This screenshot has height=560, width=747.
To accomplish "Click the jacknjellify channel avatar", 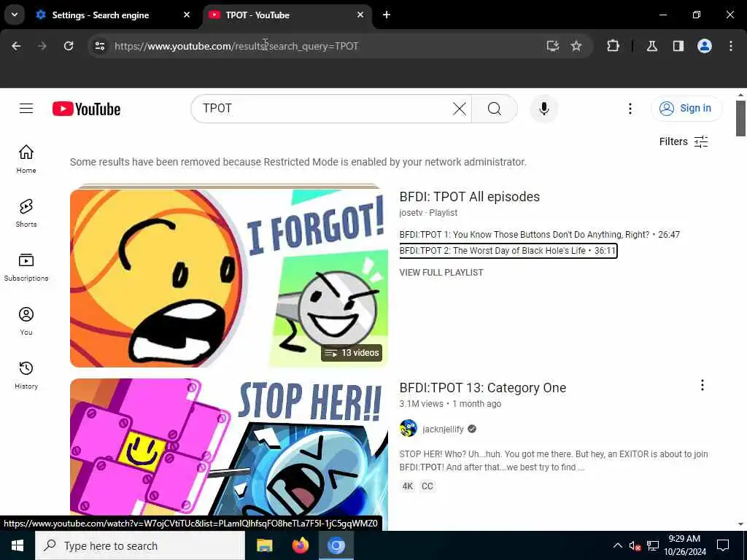I will 409,429.
